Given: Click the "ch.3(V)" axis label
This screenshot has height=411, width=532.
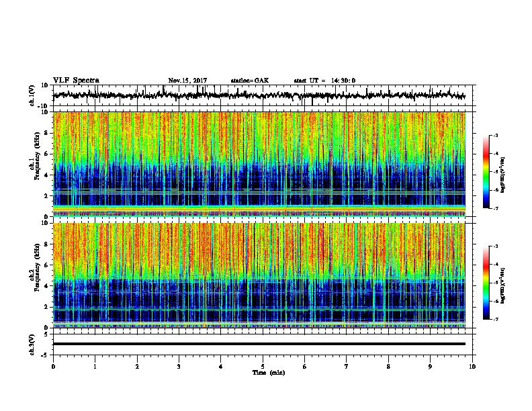Looking at the screenshot, I should tap(33, 345).
